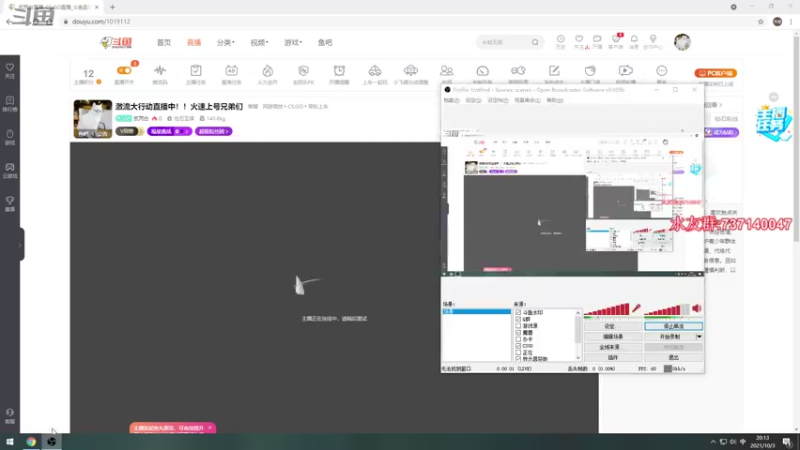The image size is (800, 450).
Task: Open 赛事 trophy in left sidebar
Action: tap(10, 204)
